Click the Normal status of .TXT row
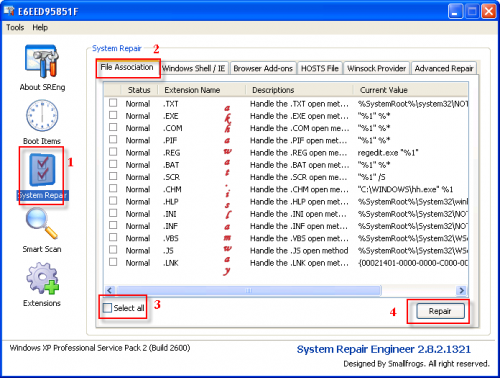 (x=138, y=104)
